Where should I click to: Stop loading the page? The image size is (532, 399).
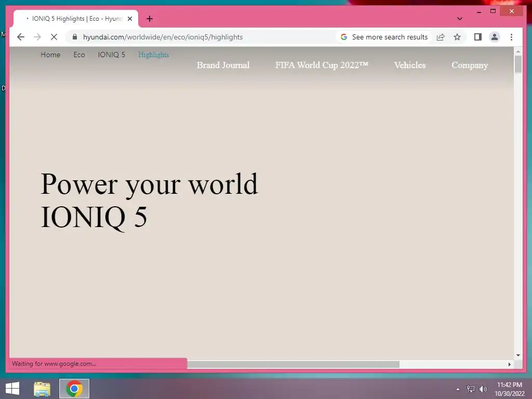pos(54,37)
